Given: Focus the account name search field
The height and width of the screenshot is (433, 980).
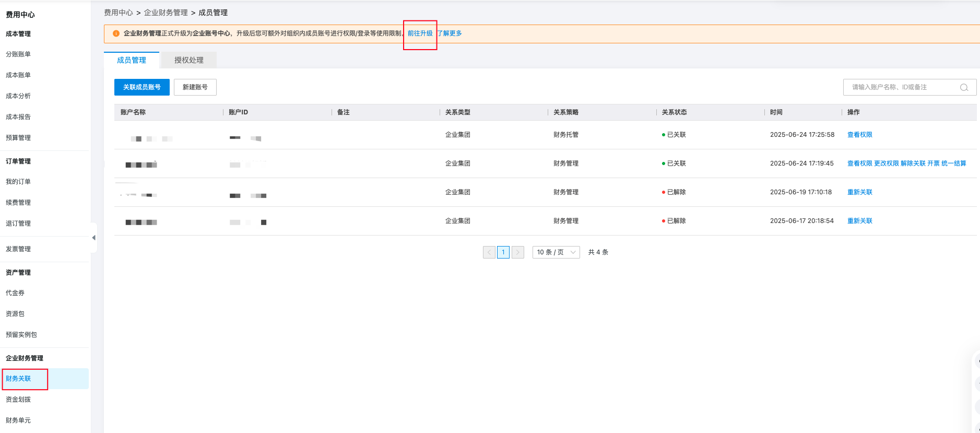Looking at the screenshot, I should tap(903, 87).
